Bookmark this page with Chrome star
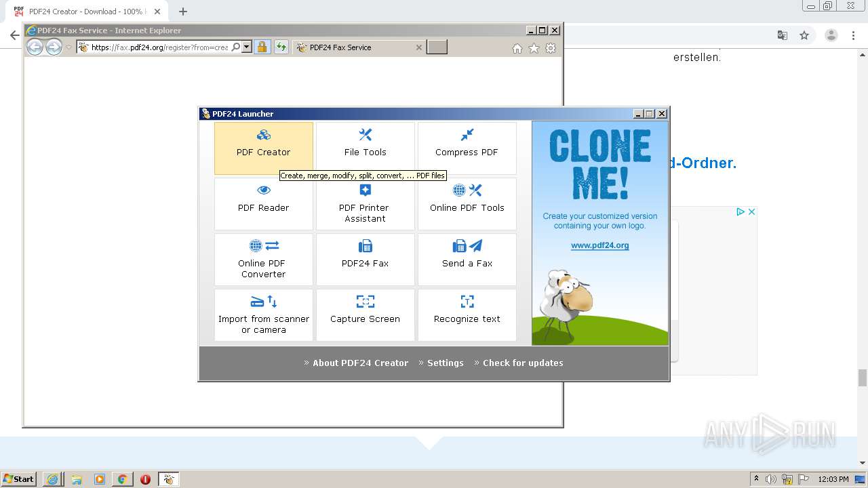Image resolution: width=868 pixels, height=488 pixels. click(804, 35)
